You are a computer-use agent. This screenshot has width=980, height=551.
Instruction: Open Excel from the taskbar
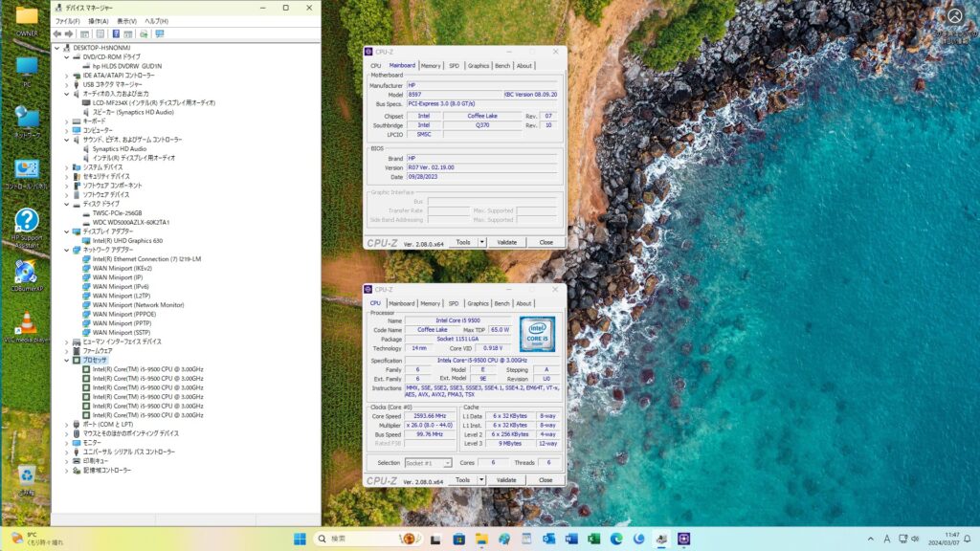pyautogui.click(x=593, y=539)
